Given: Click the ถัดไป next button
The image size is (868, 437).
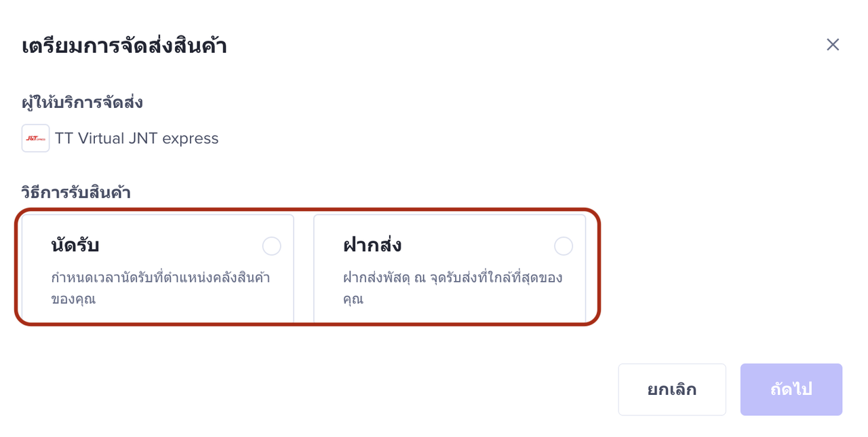Looking at the screenshot, I should (791, 389).
